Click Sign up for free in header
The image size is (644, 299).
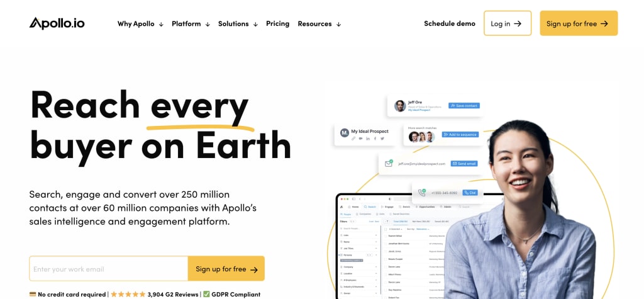[x=579, y=23]
